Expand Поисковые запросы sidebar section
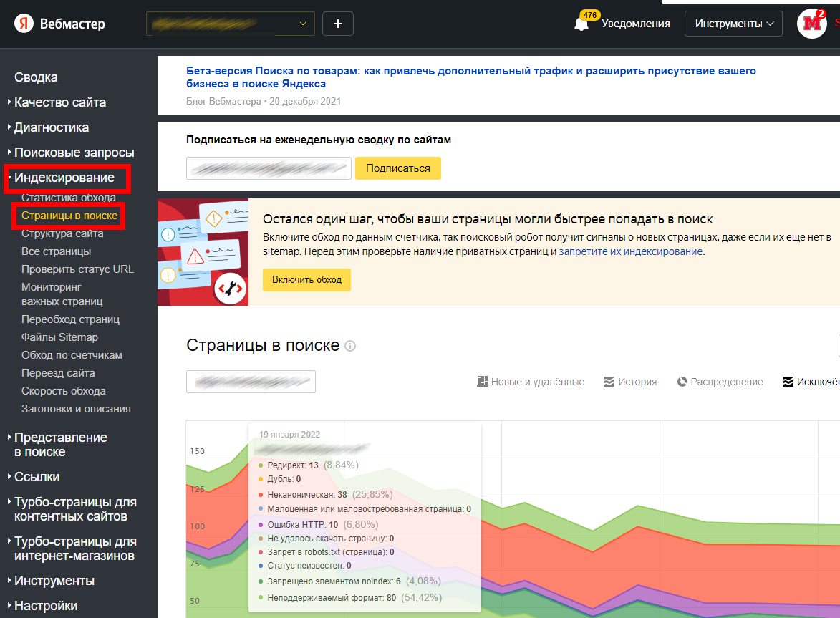 click(74, 153)
